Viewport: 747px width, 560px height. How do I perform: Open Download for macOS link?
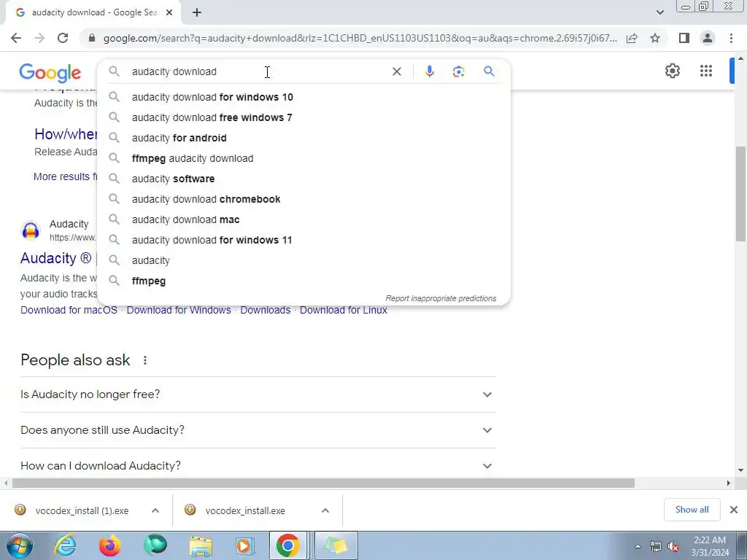(69, 310)
